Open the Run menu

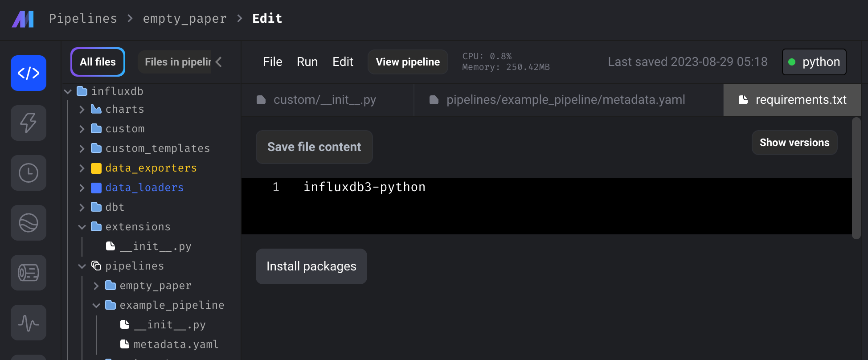(307, 62)
